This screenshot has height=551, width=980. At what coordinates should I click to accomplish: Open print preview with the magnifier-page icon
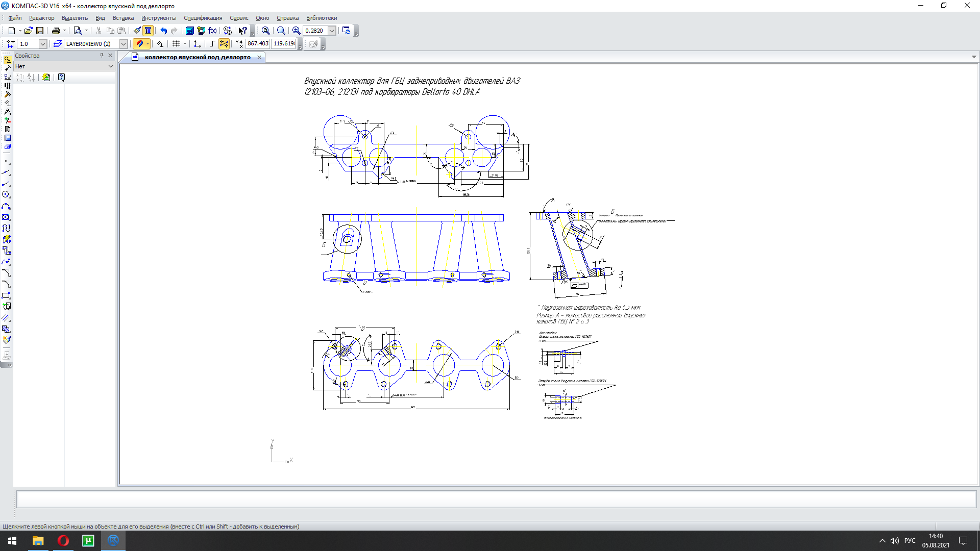78,31
